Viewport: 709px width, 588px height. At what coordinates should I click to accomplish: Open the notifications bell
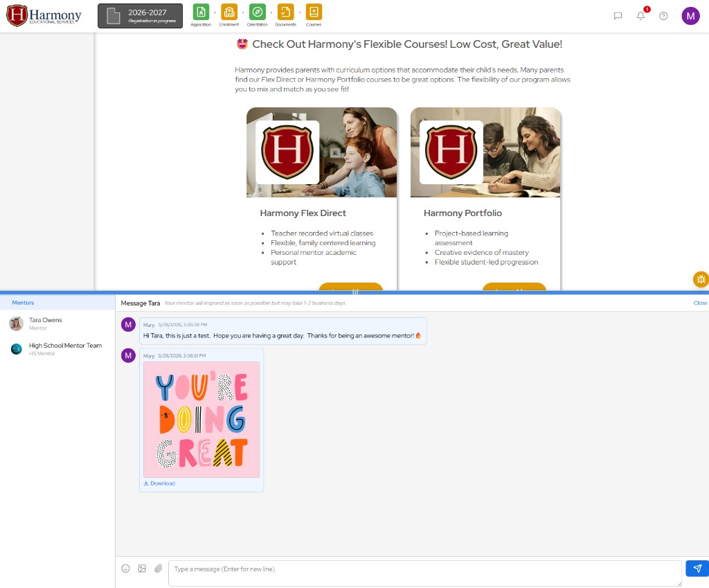point(640,17)
